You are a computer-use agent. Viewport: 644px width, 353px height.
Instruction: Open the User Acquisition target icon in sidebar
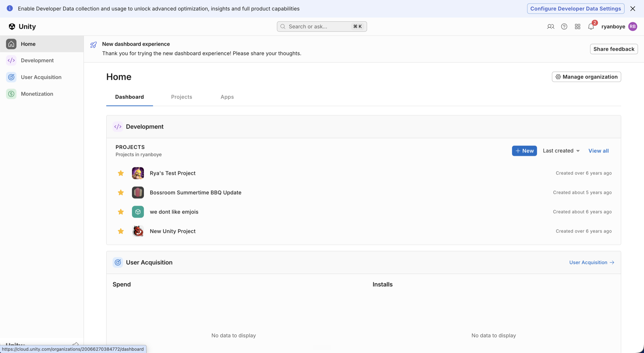tap(11, 77)
